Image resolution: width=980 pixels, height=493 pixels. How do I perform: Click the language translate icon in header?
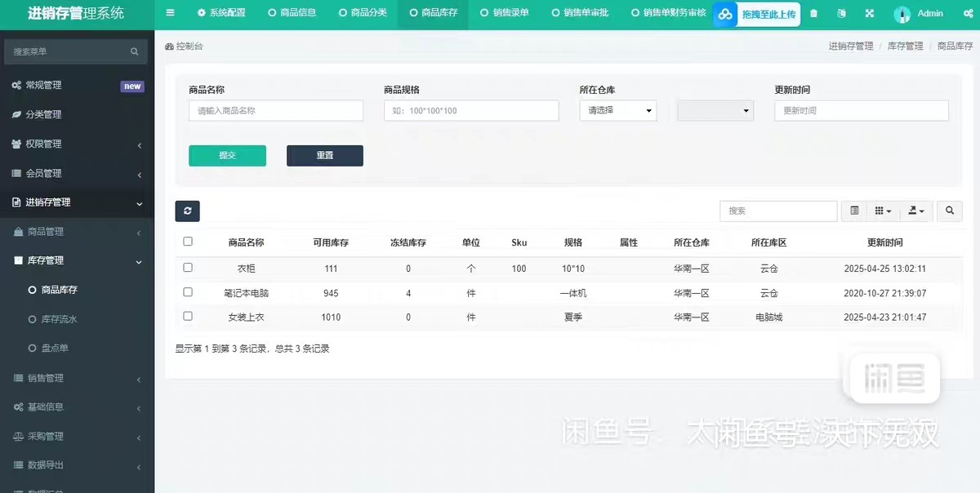(841, 14)
